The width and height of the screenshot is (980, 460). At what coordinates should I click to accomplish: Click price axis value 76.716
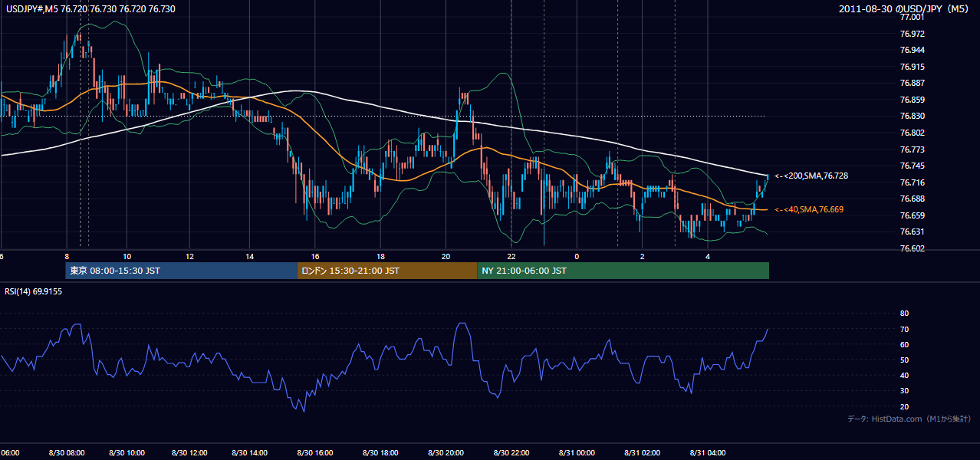913,182
